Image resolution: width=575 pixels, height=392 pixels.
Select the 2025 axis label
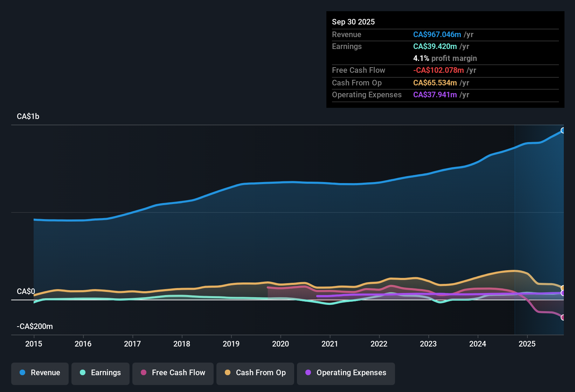[x=527, y=344]
